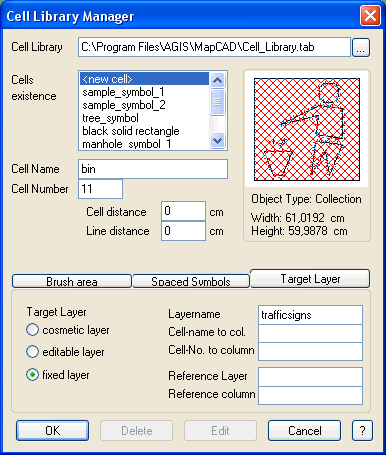Viewport: 386px width, 455px height.
Task: Confirm with the OK button
Action: click(x=53, y=431)
